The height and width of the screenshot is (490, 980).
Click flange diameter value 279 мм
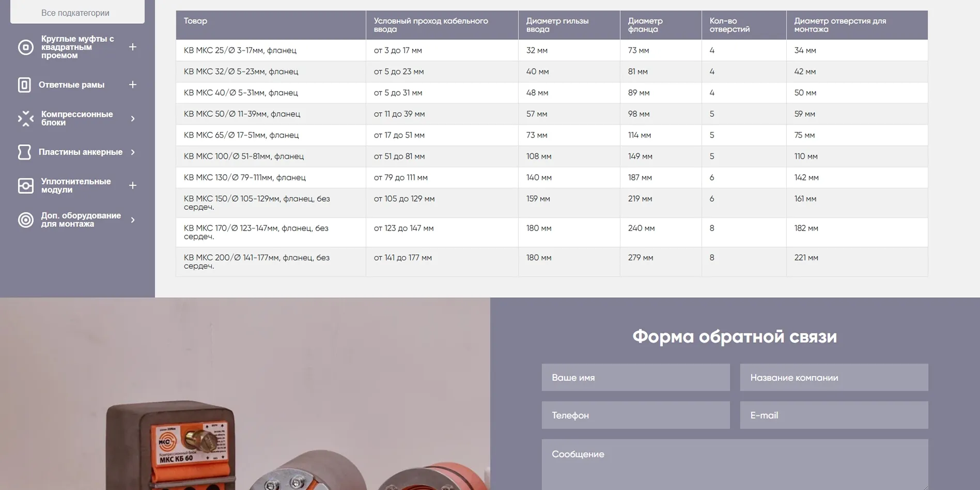coord(641,257)
